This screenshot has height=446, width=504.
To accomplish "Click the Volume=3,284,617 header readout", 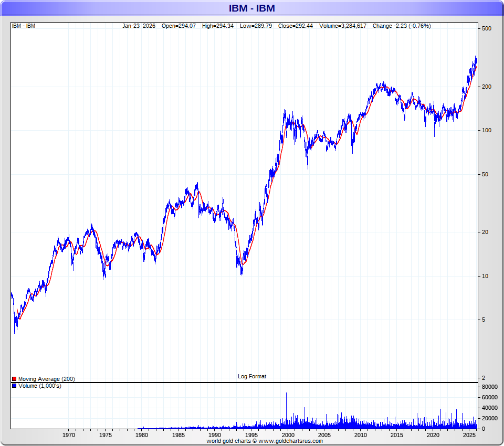I will point(343,26).
